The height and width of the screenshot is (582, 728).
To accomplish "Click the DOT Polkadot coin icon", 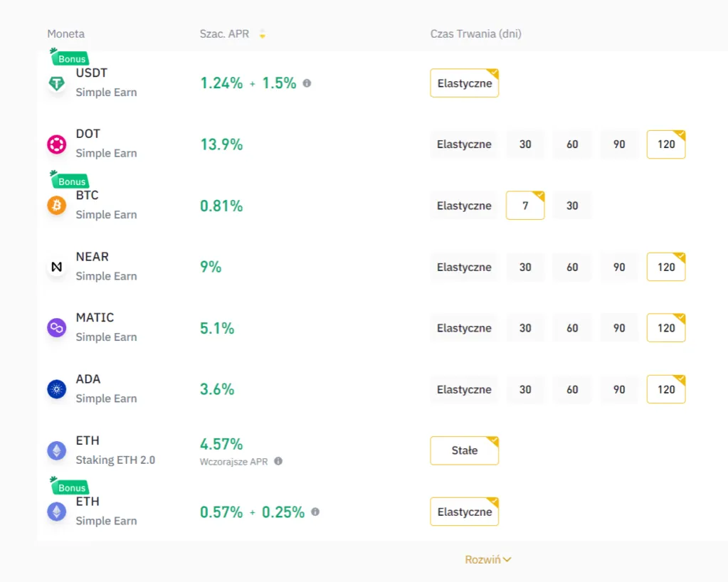I will [57, 144].
